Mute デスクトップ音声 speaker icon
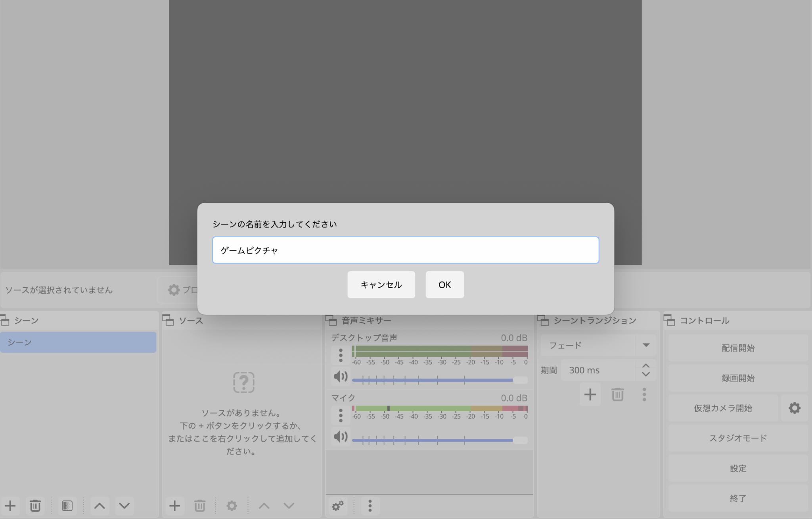812x519 pixels. tap(341, 376)
